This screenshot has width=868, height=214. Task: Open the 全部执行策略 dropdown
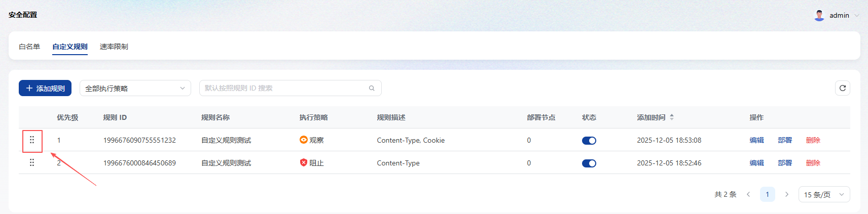tap(135, 88)
